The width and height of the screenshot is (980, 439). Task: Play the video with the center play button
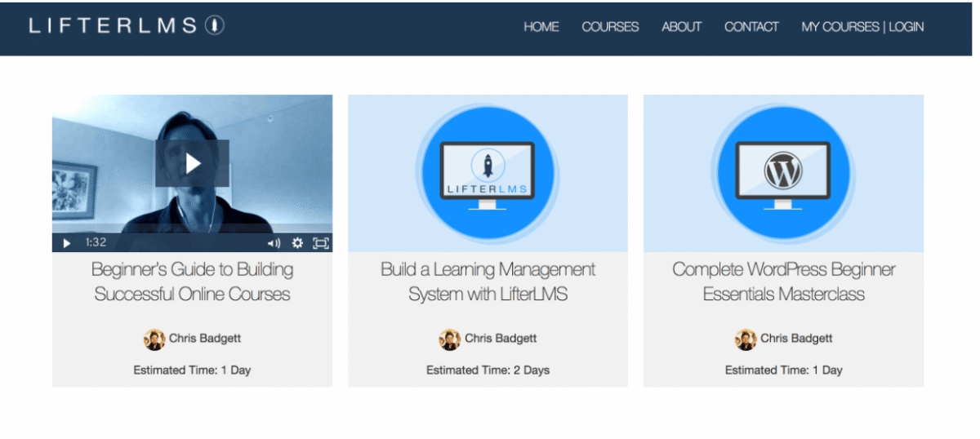click(x=192, y=163)
